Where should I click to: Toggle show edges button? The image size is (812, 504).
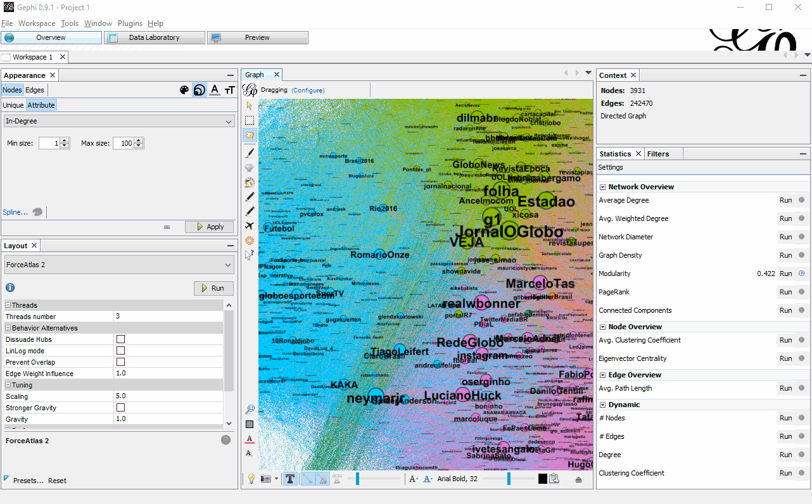pos(307,479)
